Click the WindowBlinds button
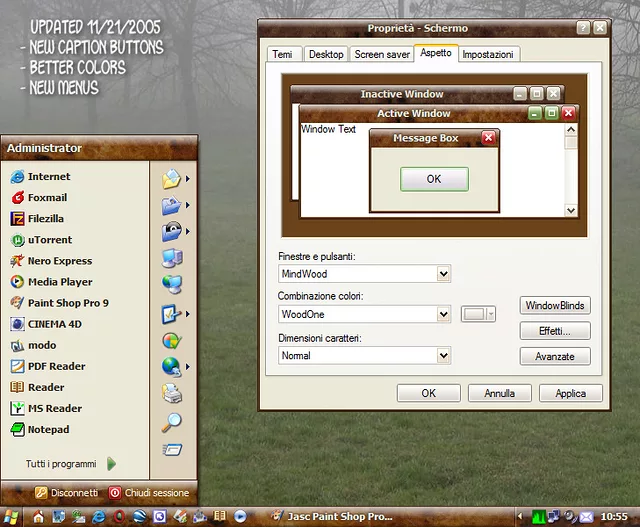This screenshot has height=527, width=640. [x=555, y=305]
